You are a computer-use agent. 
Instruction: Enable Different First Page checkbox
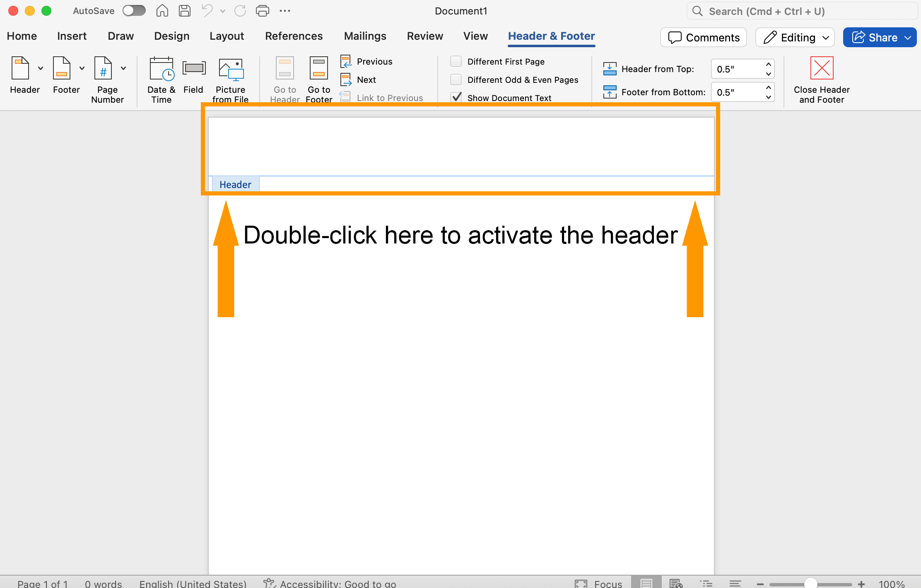click(456, 61)
